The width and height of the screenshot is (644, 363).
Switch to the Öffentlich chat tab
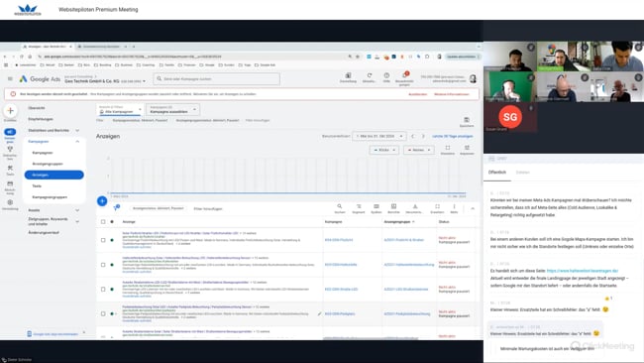(x=497, y=173)
